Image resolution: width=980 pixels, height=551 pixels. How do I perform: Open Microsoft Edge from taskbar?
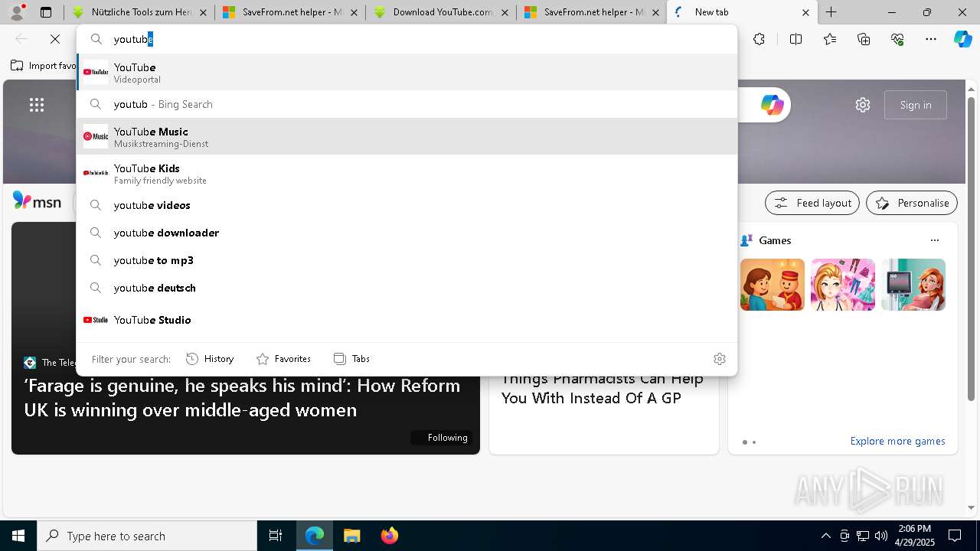pos(315,536)
